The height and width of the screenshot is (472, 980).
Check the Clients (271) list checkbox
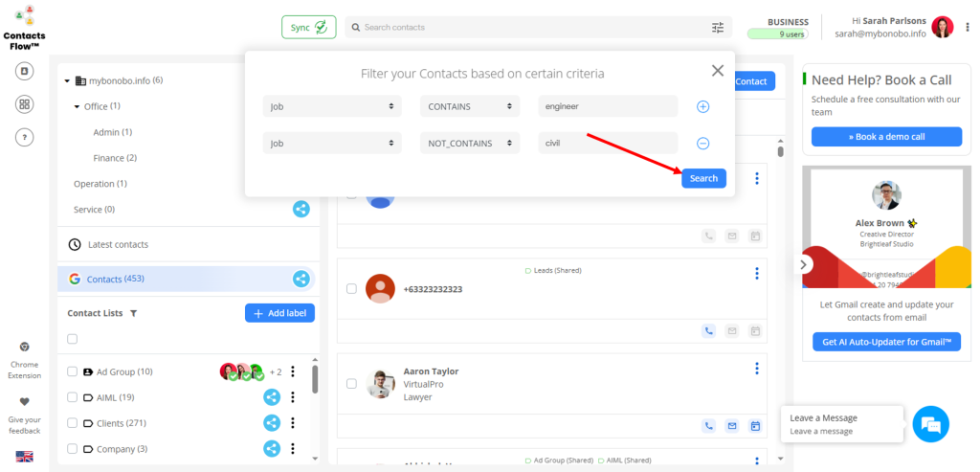point(73,423)
